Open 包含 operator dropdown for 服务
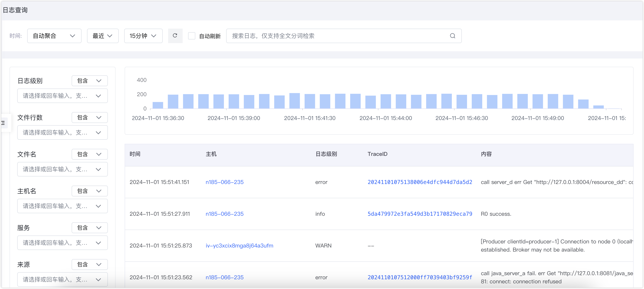The height and width of the screenshot is (289, 644). [x=90, y=228]
